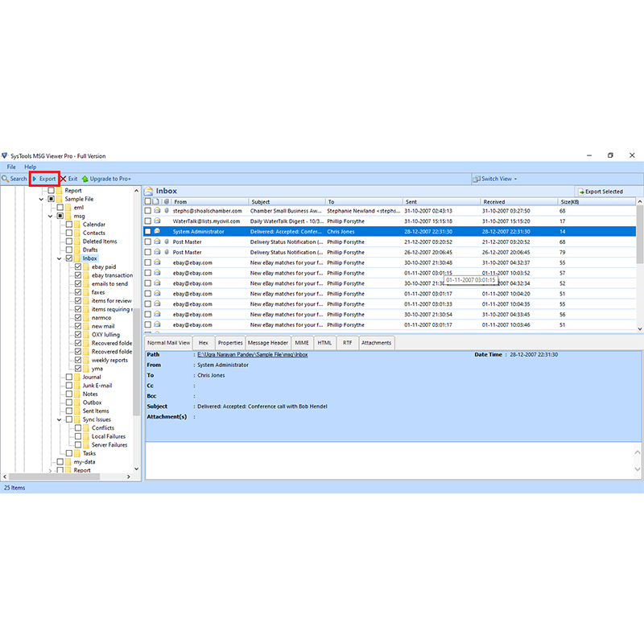Screen dimensions: 644x644
Task: Expand the bottom Report tree node
Action: point(50,470)
